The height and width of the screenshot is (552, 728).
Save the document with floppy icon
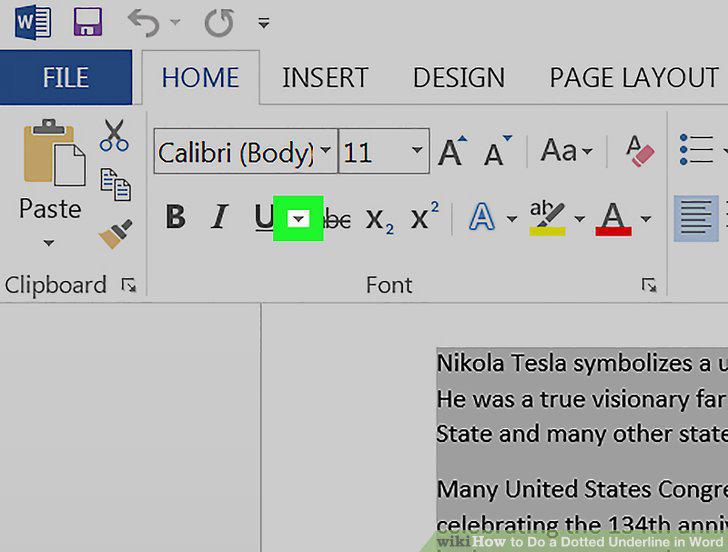[88, 22]
